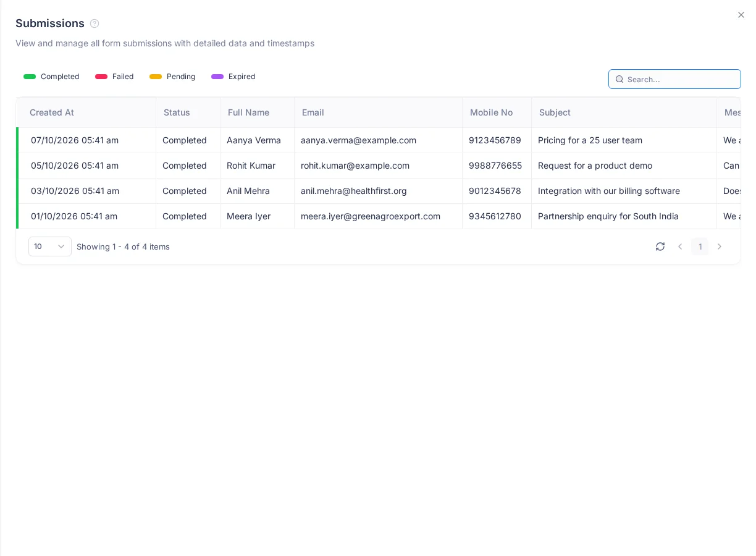756x556 pixels.
Task: Click email anil.mehra@healthfirst.org
Action: 354,191
